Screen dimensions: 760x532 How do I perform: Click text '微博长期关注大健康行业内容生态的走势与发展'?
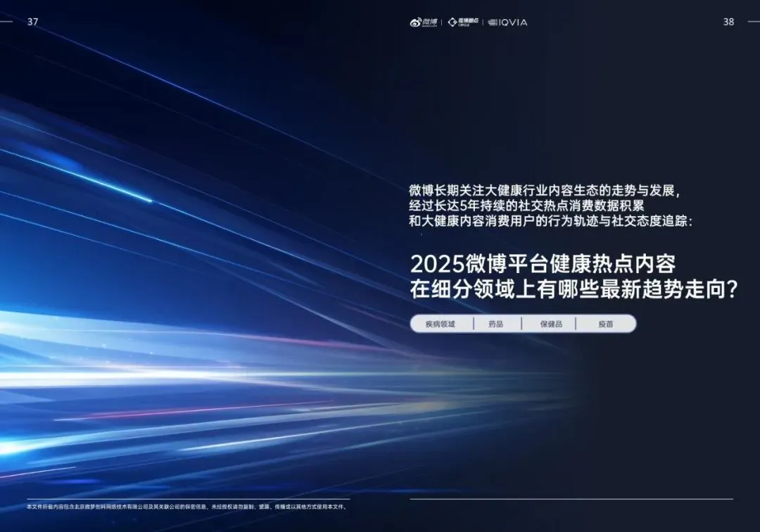pyautogui.click(x=542, y=191)
